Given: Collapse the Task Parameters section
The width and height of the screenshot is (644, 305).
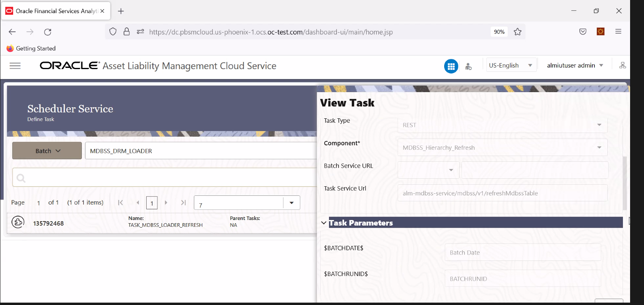Looking at the screenshot, I should click(324, 223).
